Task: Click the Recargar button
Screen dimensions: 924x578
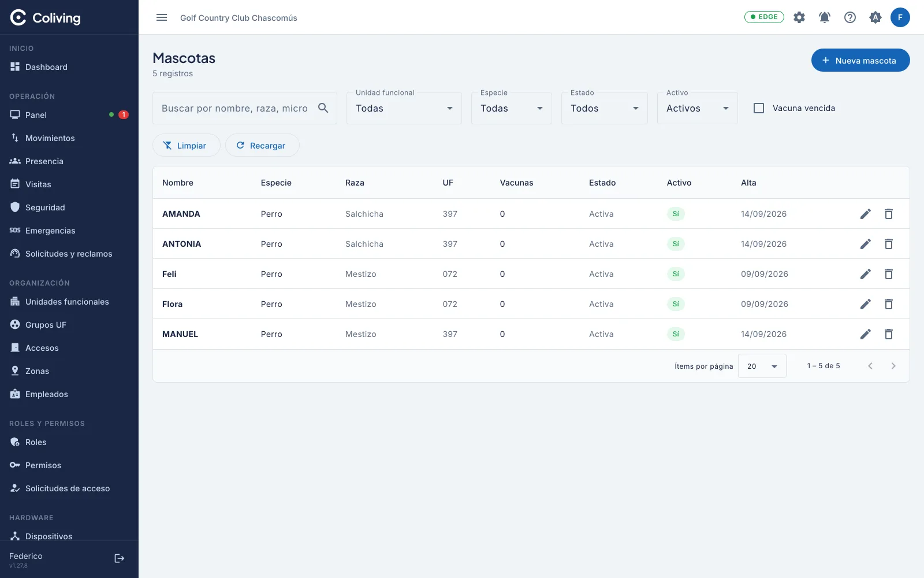Action: [x=262, y=145]
